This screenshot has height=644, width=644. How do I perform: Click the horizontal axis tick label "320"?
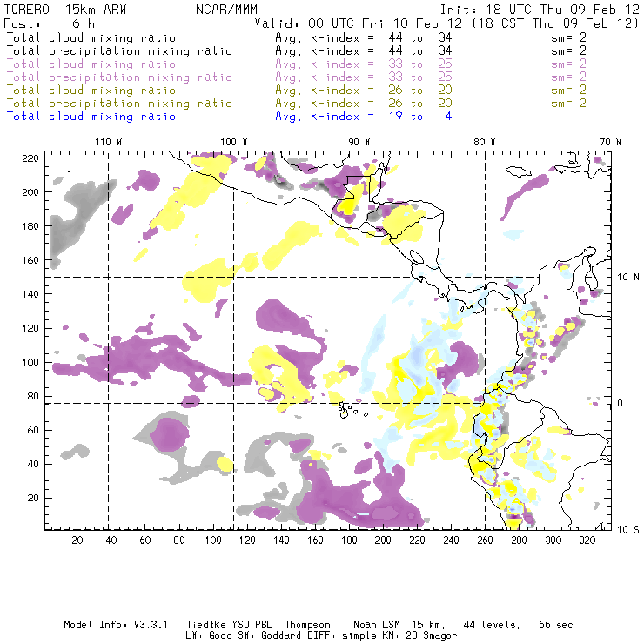[x=587, y=540]
